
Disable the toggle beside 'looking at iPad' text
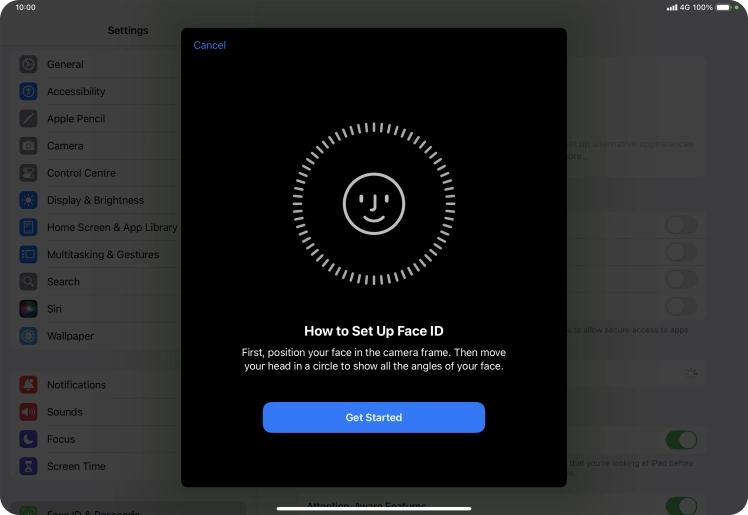coord(681,440)
